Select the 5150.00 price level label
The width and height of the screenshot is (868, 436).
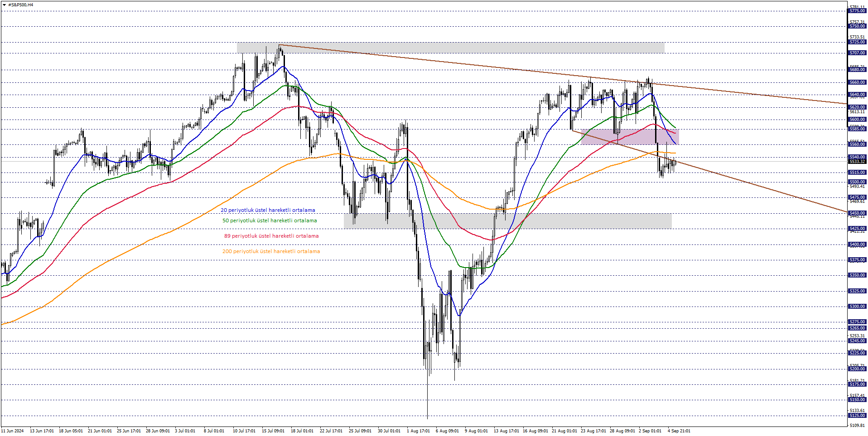857,400
